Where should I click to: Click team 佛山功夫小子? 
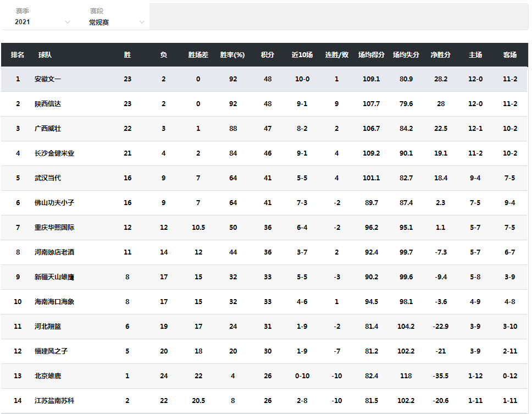(x=54, y=202)
